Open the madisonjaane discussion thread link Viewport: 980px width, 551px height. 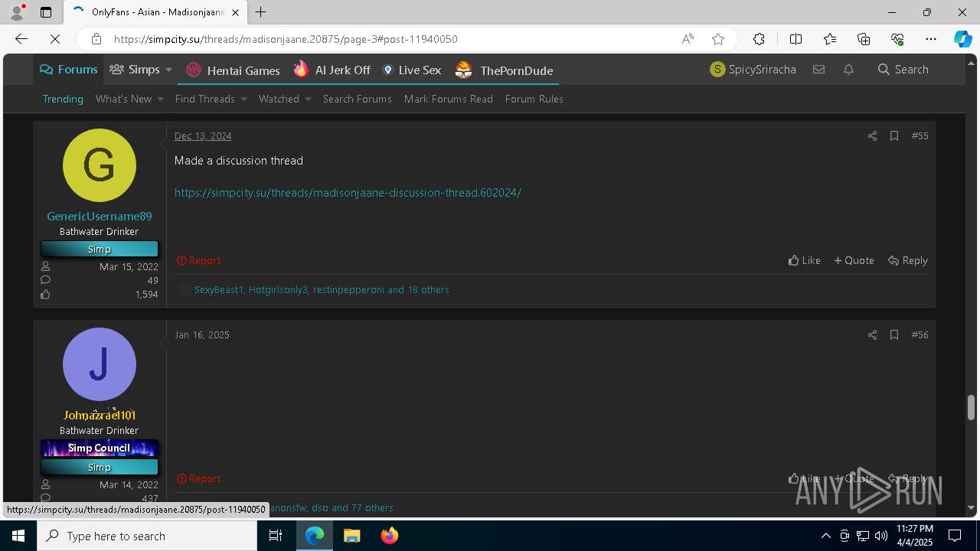[x=348, y=193]
